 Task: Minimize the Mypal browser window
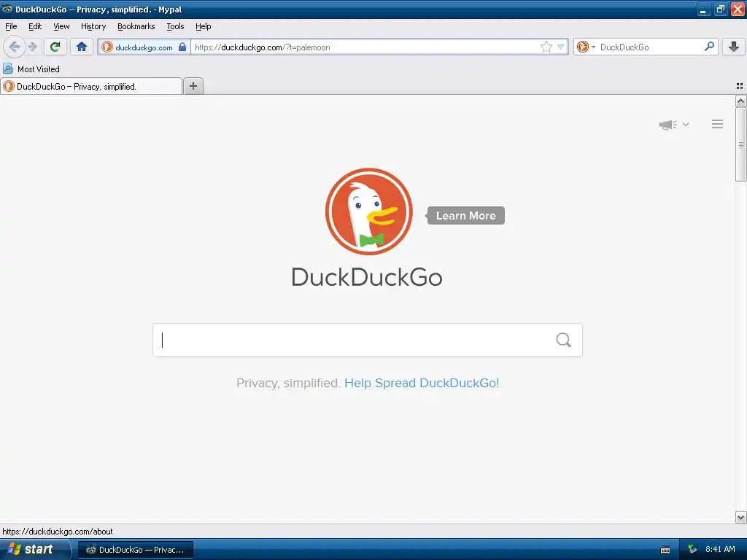703,9
